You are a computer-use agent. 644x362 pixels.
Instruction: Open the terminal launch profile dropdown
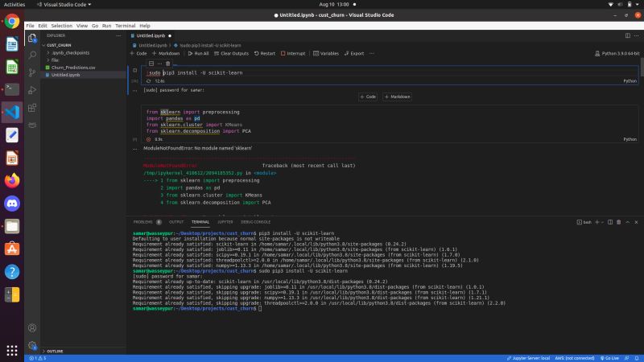pos(602,222)
